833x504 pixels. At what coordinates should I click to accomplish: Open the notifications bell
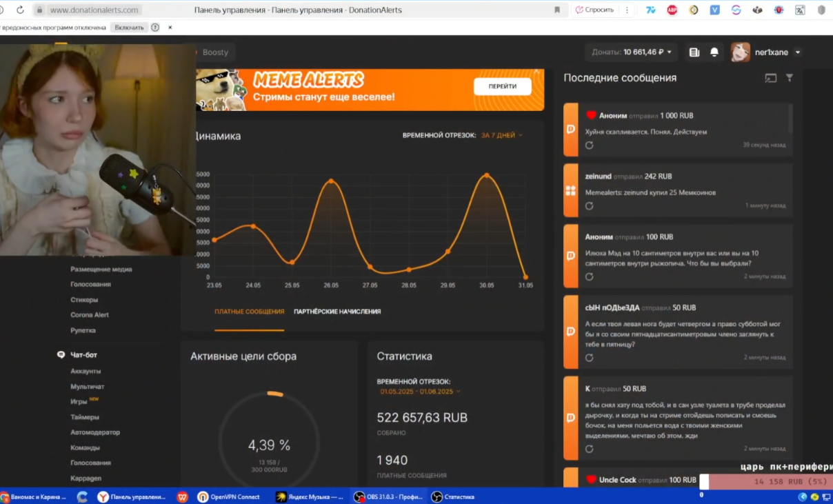(714, 52)
